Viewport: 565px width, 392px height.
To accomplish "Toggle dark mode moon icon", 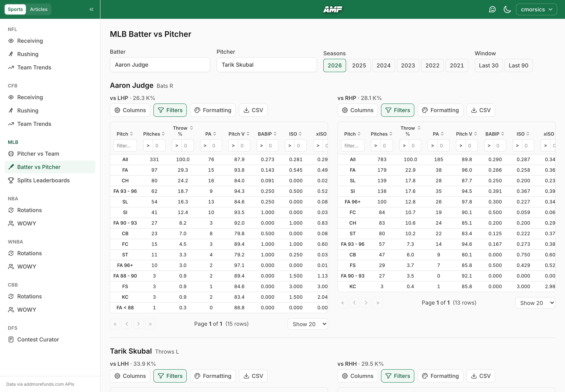I will [x=507, y=9].
